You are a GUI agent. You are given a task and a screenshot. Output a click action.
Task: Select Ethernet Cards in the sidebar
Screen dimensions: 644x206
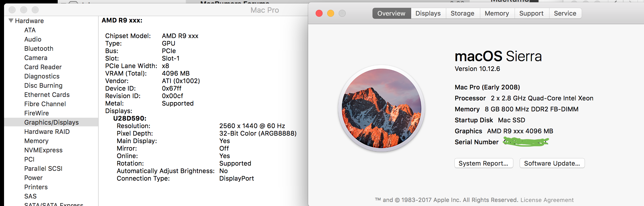click(x=47, y=95)
